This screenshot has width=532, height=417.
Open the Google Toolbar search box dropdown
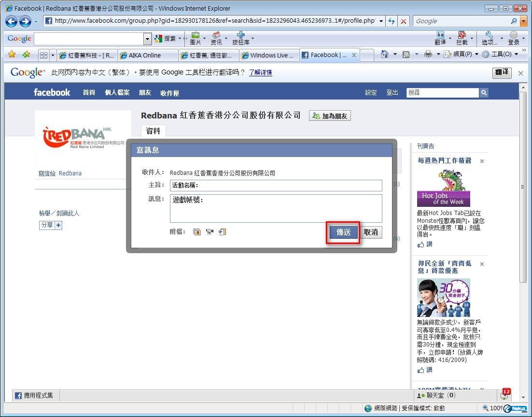tap(147, 39)
